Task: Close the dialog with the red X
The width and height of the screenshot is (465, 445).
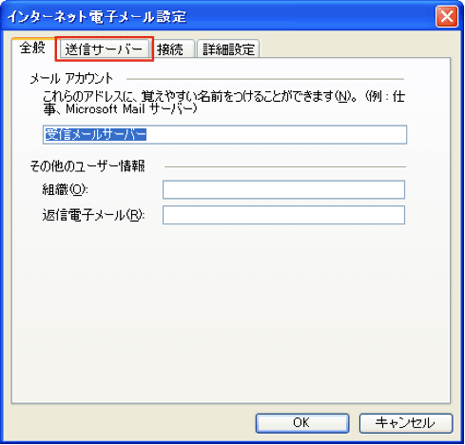Action: (x=446, y=16)
